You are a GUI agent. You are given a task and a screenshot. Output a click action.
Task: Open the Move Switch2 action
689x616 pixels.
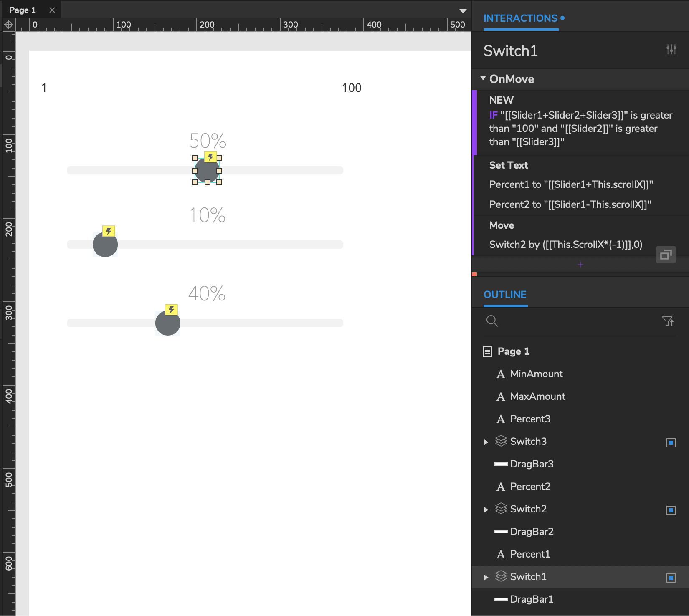tap(565, 245)
